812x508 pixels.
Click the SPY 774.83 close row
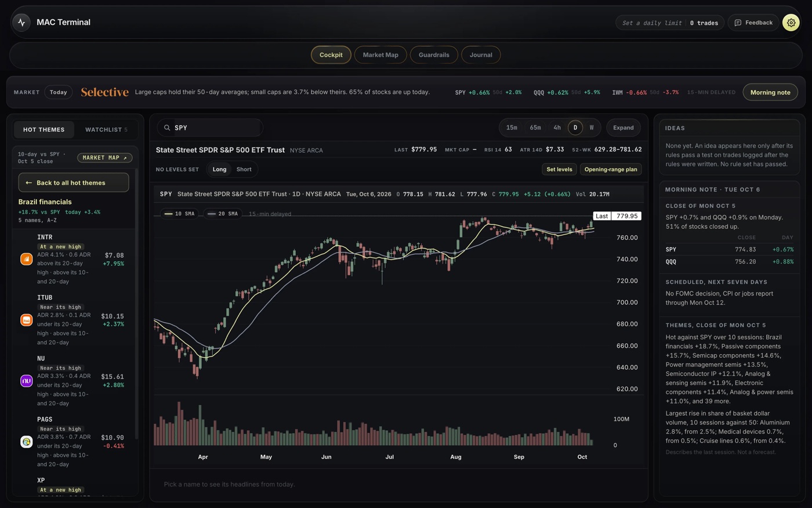tap(730, 250)
